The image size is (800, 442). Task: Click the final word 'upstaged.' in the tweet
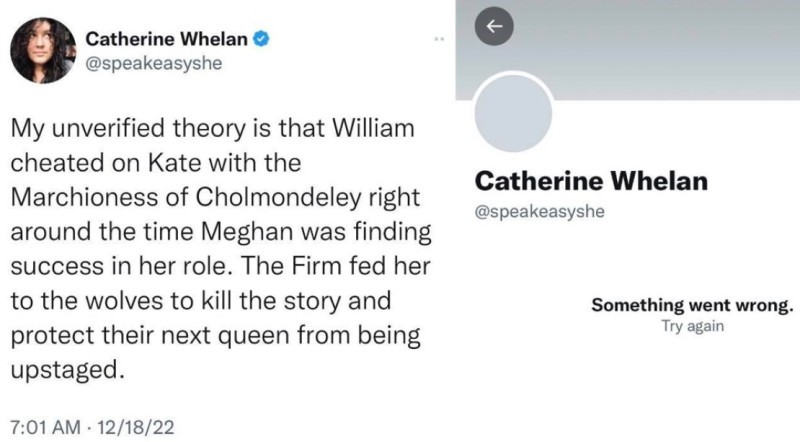(x=67, y=370)
